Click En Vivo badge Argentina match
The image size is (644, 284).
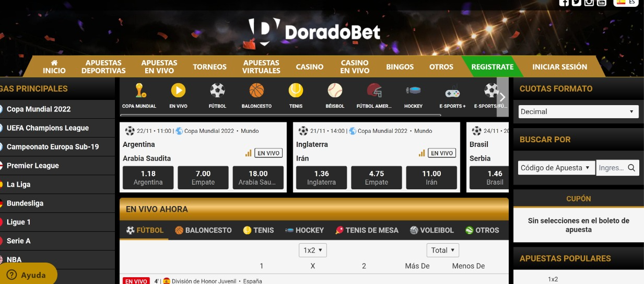pos(268,153)
